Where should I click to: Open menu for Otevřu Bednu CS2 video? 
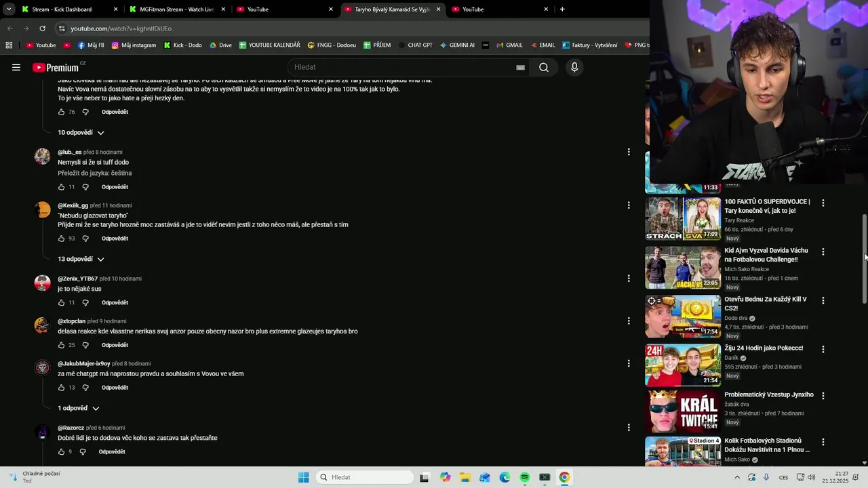(x=823, y=300)
